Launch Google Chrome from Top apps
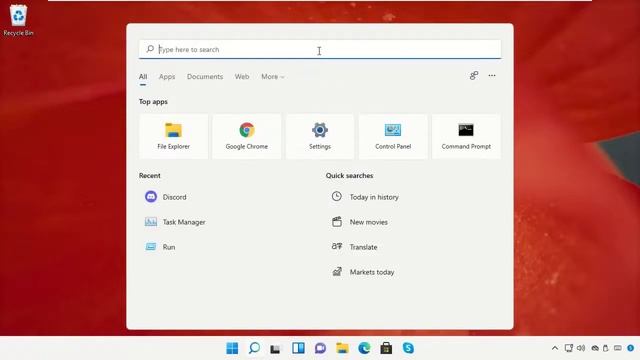The height and width of the screenshot is (360, 640). click(247, 136)
